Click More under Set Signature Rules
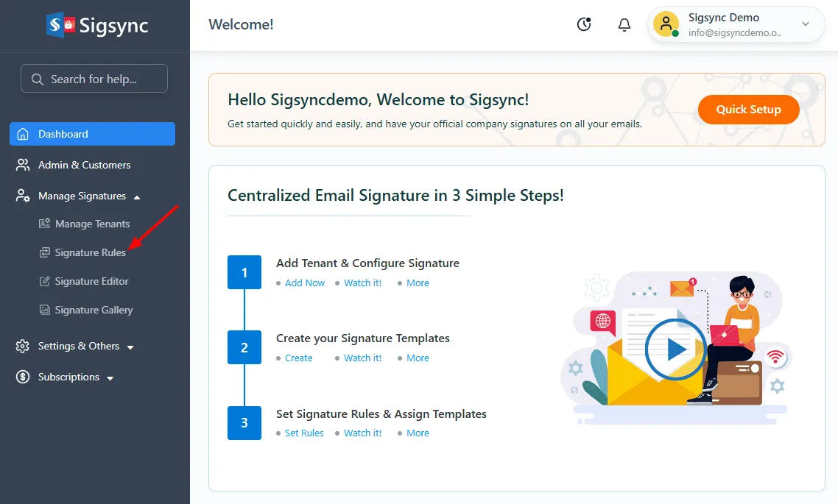Image resolution: width=838 pixels, height=504 pixels. point(418,433)
